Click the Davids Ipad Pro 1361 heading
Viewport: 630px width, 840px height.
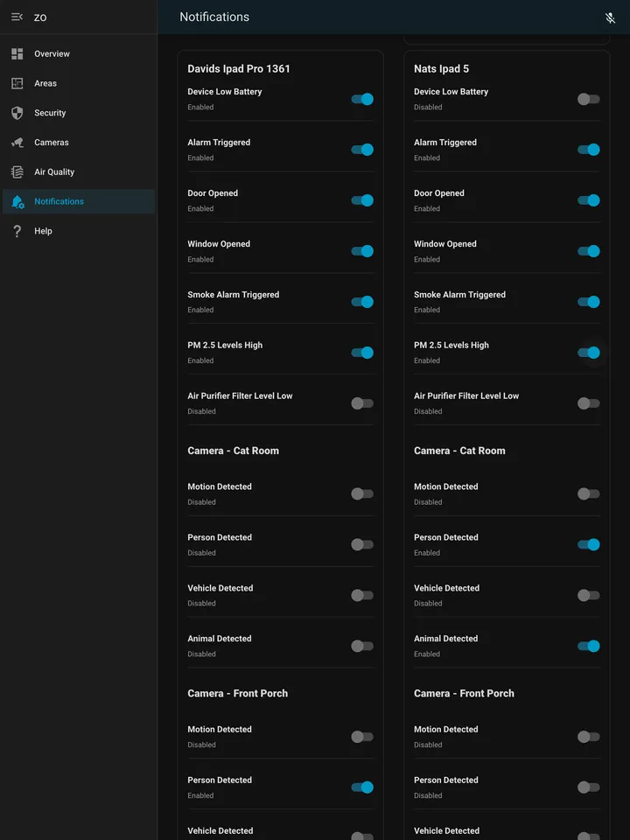coord(239,68)
